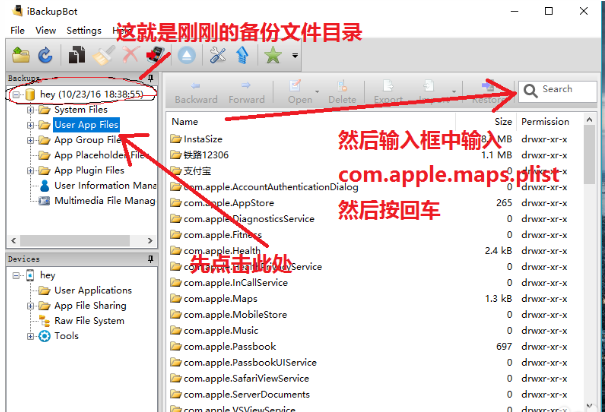The image size is (605, 412).
Task: Click the blue refresh arrow toolbar icon
Action: [45, 55]
